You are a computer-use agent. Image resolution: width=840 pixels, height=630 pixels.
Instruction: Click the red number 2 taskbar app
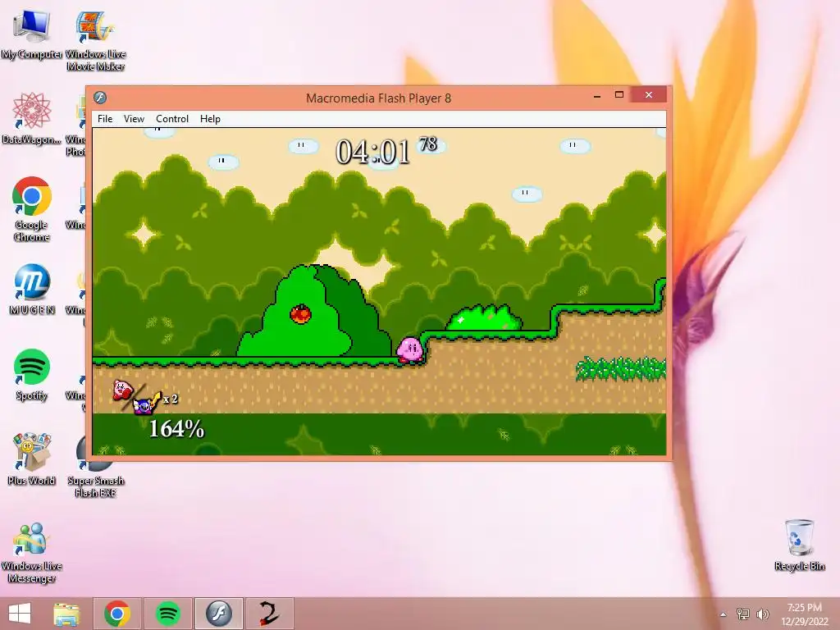tap(269, 614)
